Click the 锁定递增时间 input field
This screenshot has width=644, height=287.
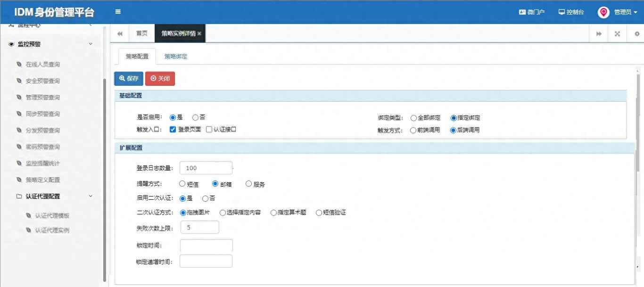point(206,261)
